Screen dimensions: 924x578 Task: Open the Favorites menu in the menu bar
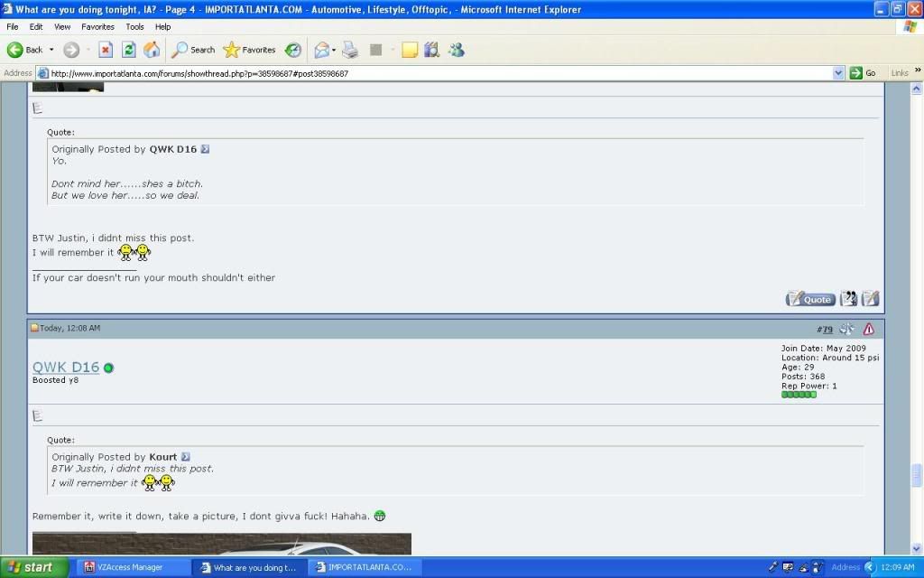point(97,27)
